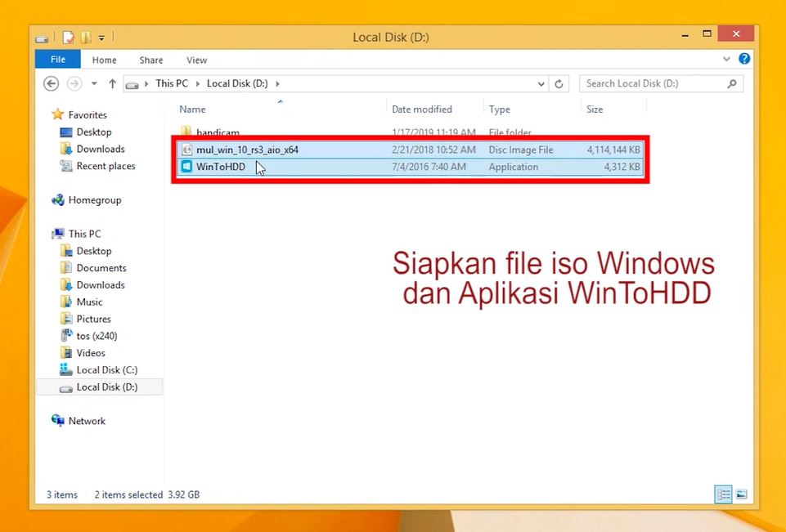This screenshot has height=532, width=786.
Task: Select the WinToHDD application file
Action: click(410, 167)
